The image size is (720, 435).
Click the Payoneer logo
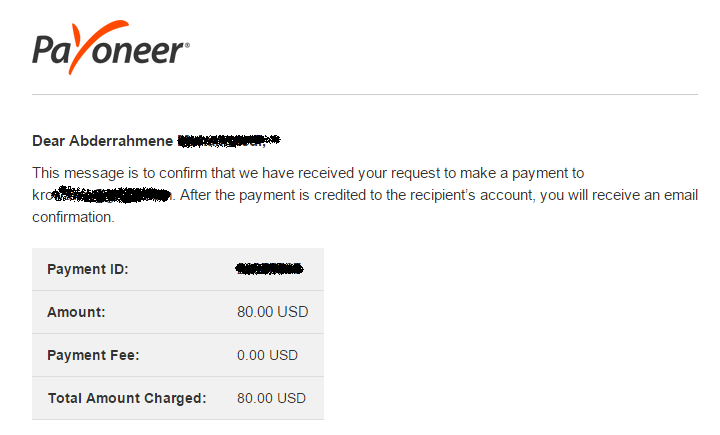pos(111,47)
